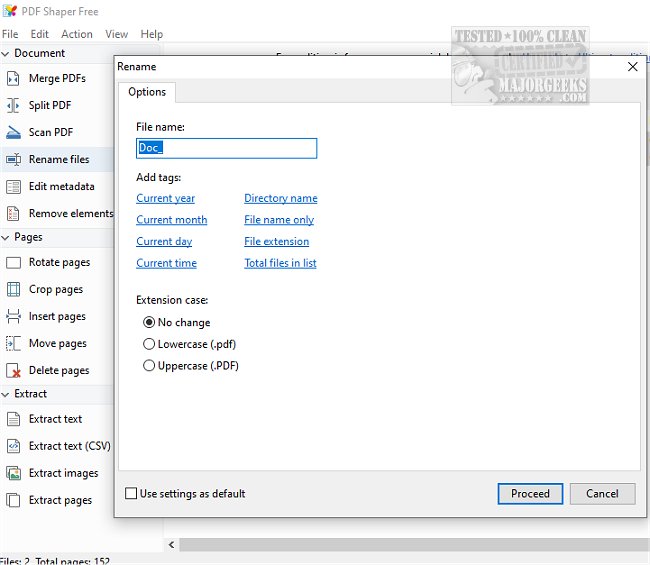Insert the Current month tag
The width and height of the screenshot is (650, 565).
[172, 220]
